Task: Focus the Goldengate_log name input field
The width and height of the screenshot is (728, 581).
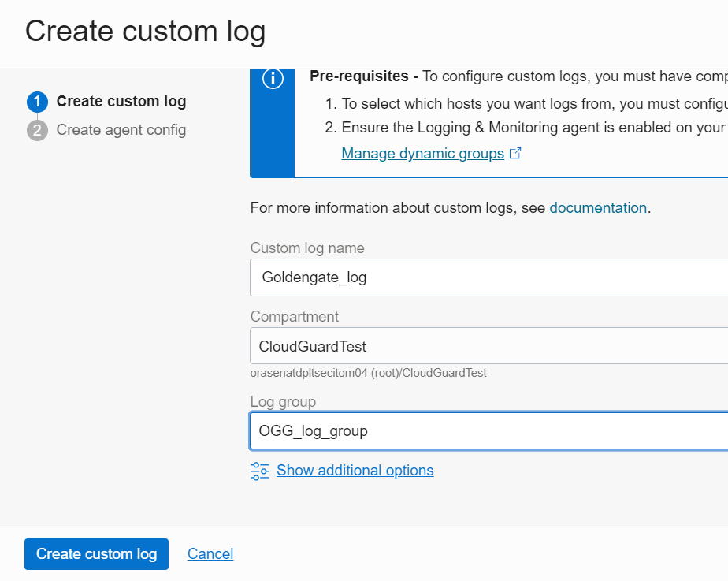Action: (x=488, y=277)
